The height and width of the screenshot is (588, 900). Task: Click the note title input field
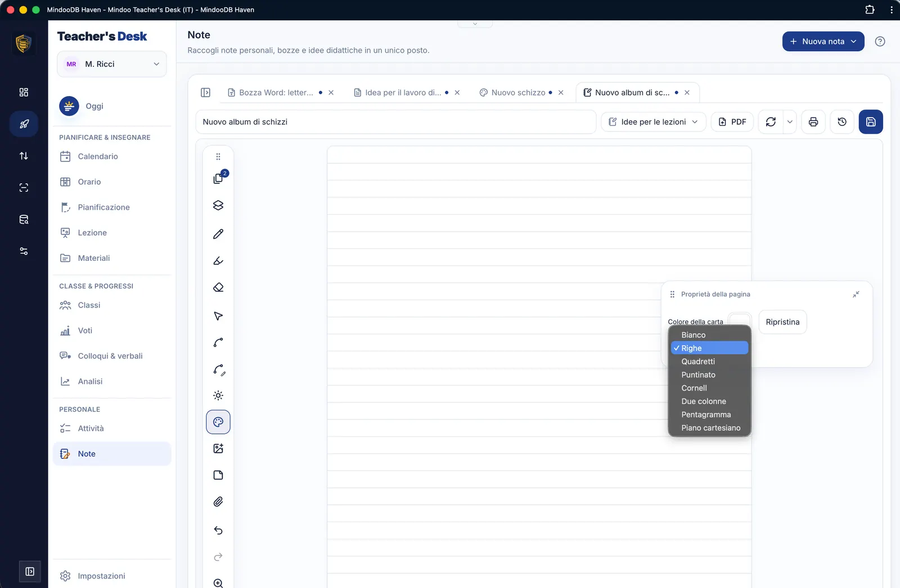click(396, 122)
